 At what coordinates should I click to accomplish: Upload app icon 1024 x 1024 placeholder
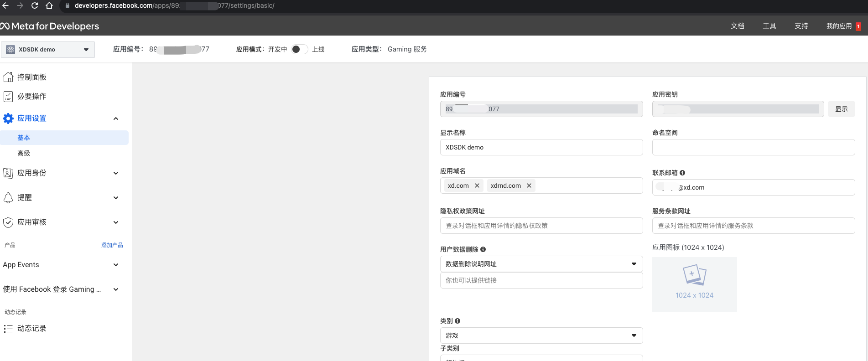694,284
